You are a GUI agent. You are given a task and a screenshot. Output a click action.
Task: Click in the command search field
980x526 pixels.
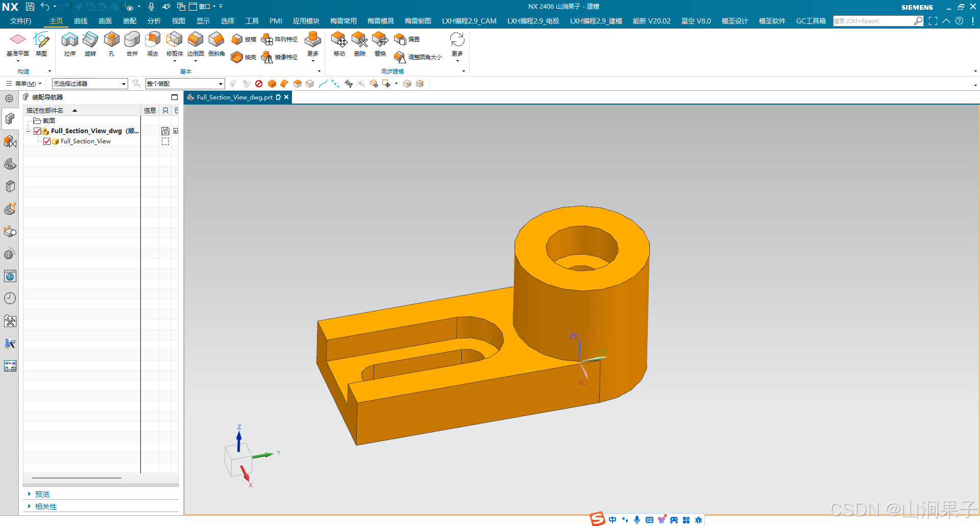click(x=873, y=21)
